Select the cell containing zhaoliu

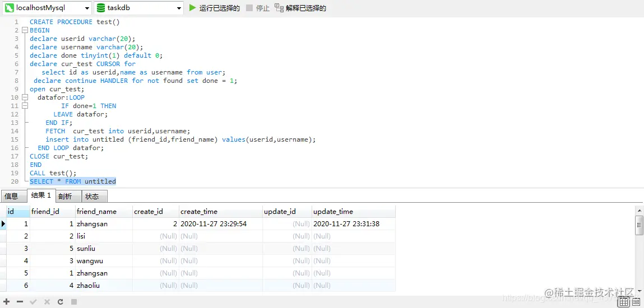[x=104, y=286]
